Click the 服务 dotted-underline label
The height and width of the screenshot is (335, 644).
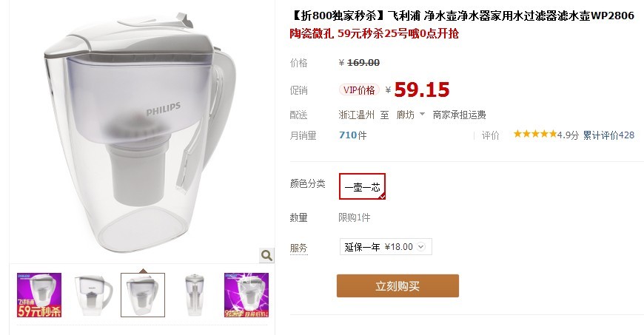[x=298, y=248]
